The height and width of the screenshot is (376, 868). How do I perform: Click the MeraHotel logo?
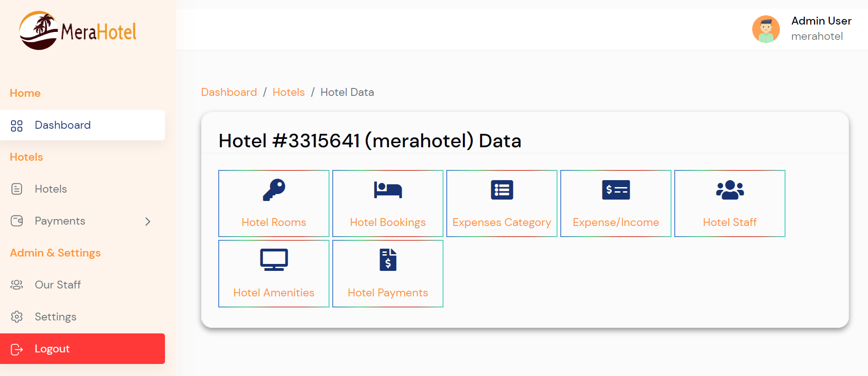[x=78, y=31]
